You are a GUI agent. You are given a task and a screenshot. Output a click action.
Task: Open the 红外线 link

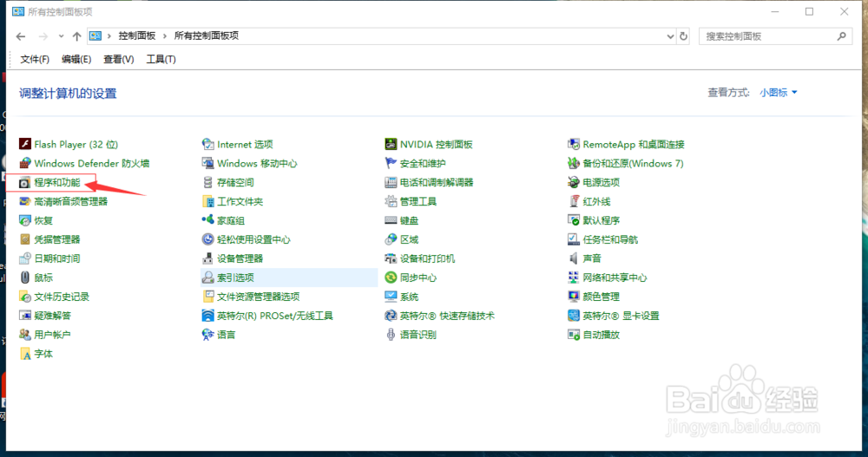[x=596, y=201]
